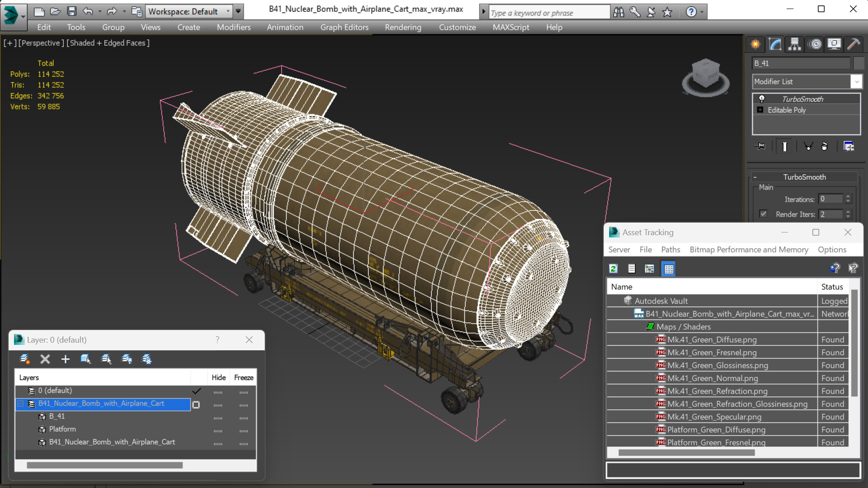Open the Graph Editors menu
This screenshot has height=488, width=868.
[344, 27]
